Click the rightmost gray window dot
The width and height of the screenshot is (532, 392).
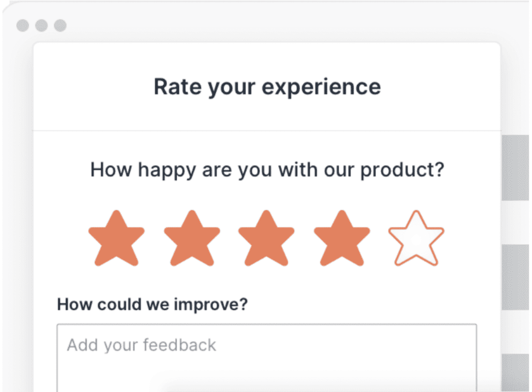coord(60,26)
